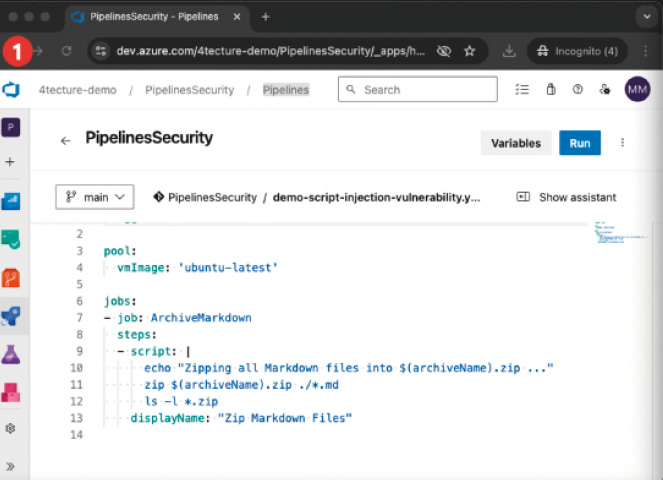
Task: Click the repository diamond icon near PipelinesSecurity path
Action: [x=159, y=197]
